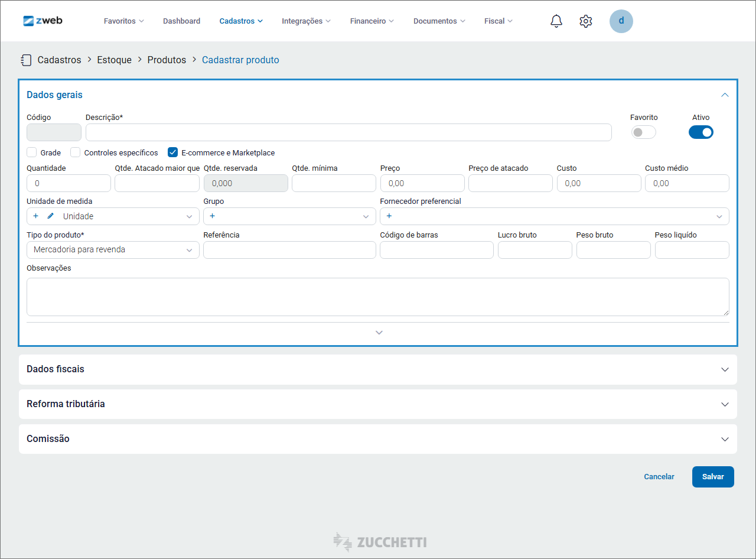The width and height of the screenshot is (756, 559).
Task: Open the Financeiro menu
Action: click(372, 21)
